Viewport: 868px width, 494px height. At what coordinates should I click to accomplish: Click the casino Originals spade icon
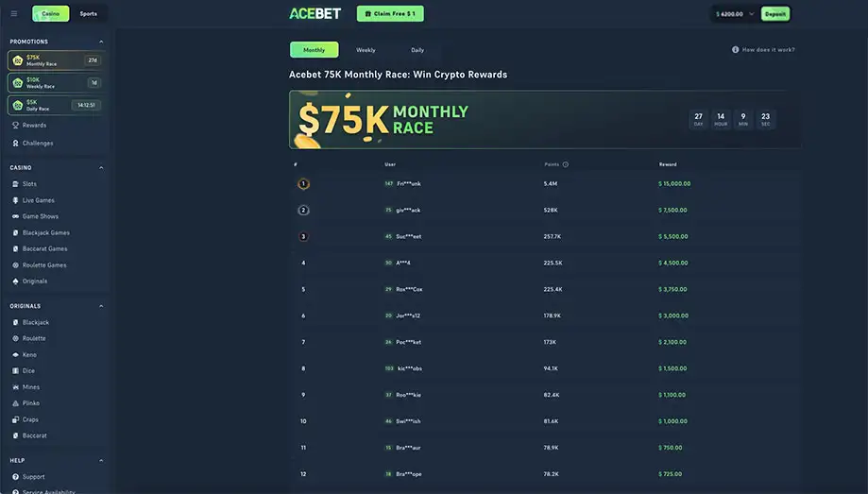coord(15,281)
